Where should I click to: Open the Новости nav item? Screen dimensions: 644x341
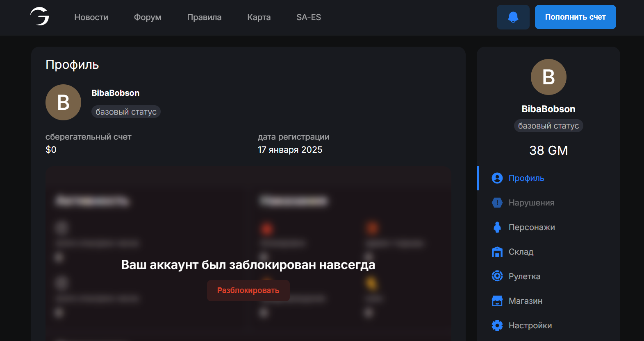[x=91, y=17]
